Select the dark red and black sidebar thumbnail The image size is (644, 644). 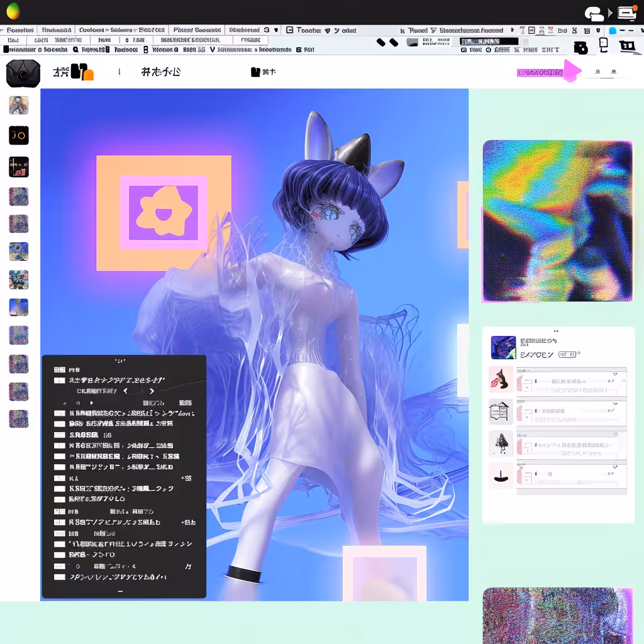point(19,167)
